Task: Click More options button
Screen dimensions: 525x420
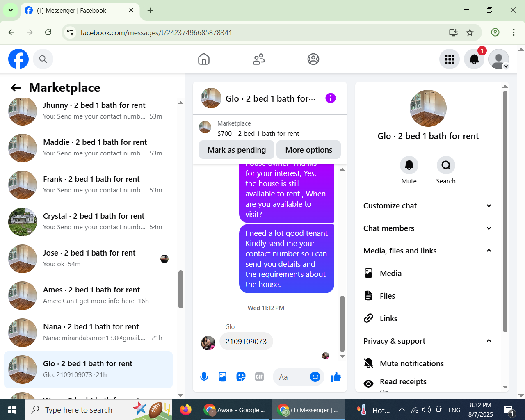Action: pos(309,150)
